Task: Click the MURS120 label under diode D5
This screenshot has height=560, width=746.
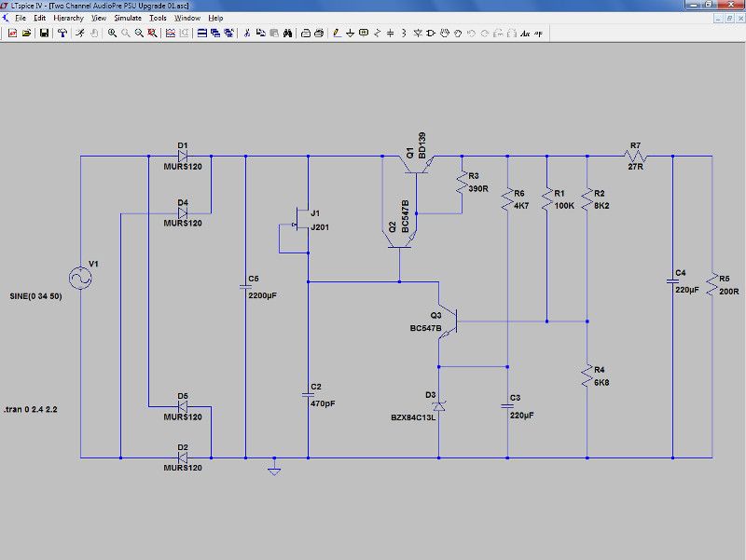Action: [183, 417]
